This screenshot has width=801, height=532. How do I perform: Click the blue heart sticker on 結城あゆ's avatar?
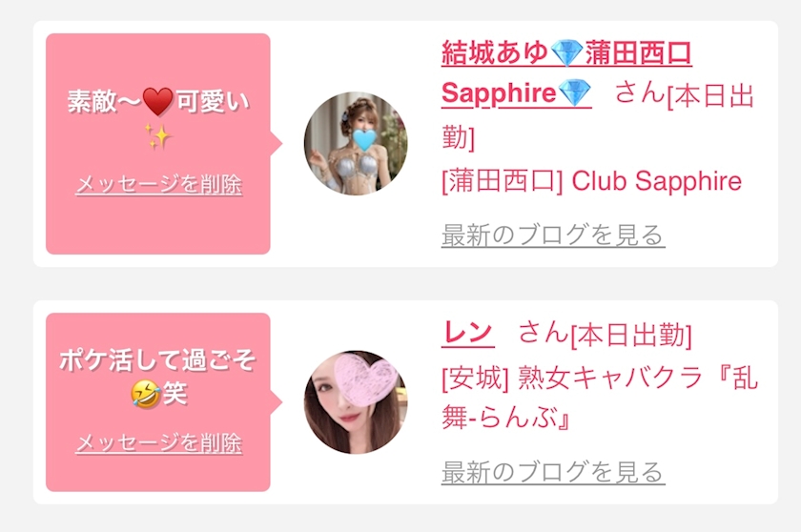coord(363,140)
